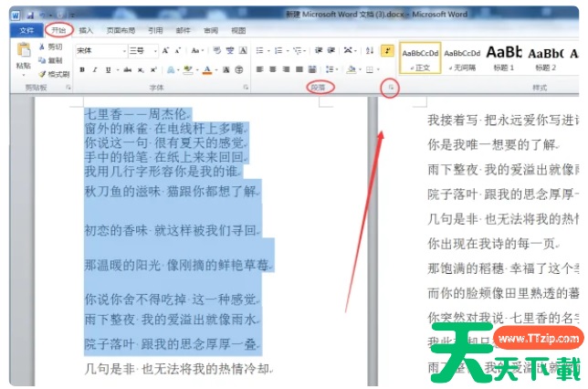Click the phonetic guide (变) icon
This screenshot has height=389, width=588.
(230, 50)
